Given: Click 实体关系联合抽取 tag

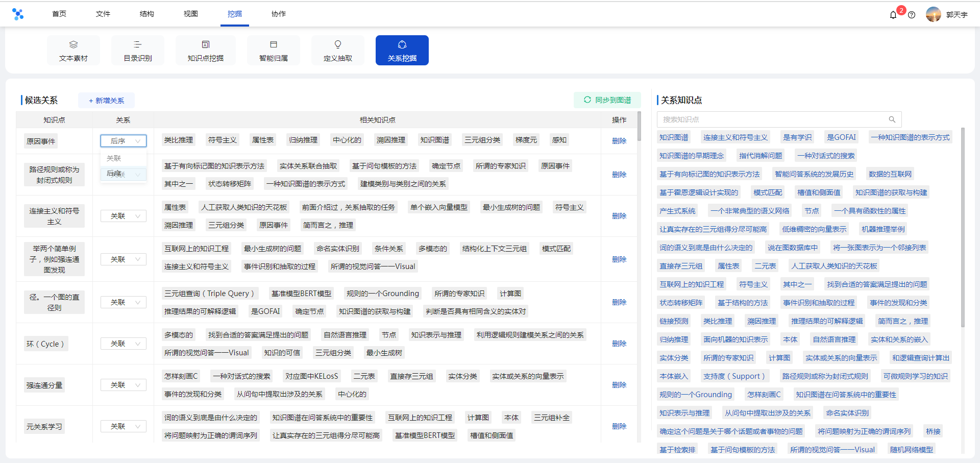Looking at the screenshot, I should [308, 166].
